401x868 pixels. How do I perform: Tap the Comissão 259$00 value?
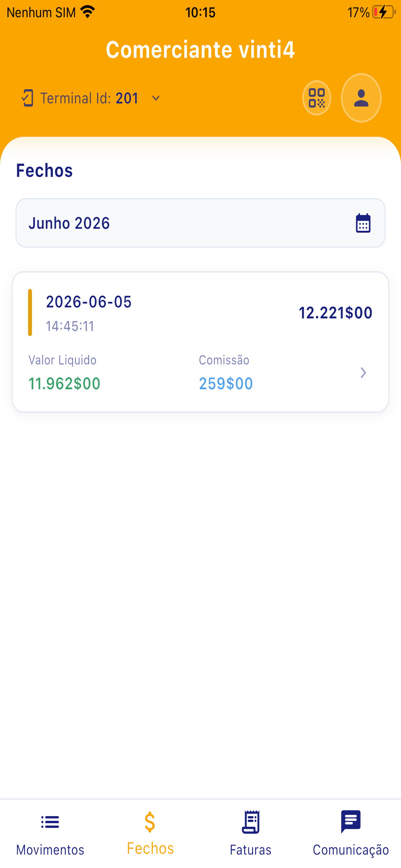click(226, 383)
